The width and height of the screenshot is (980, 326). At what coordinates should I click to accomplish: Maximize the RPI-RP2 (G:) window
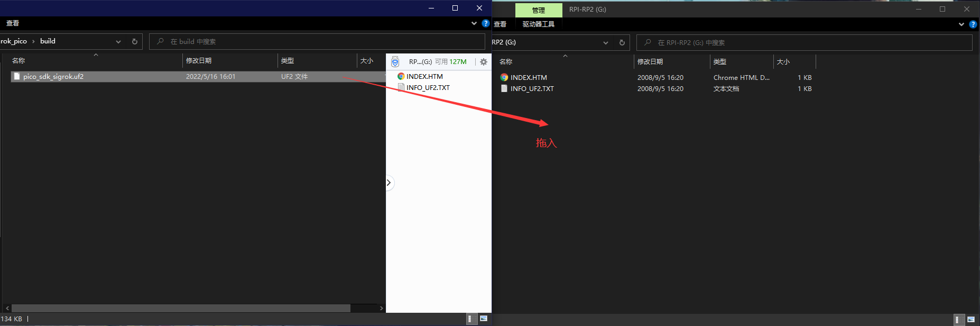point(942,9)
